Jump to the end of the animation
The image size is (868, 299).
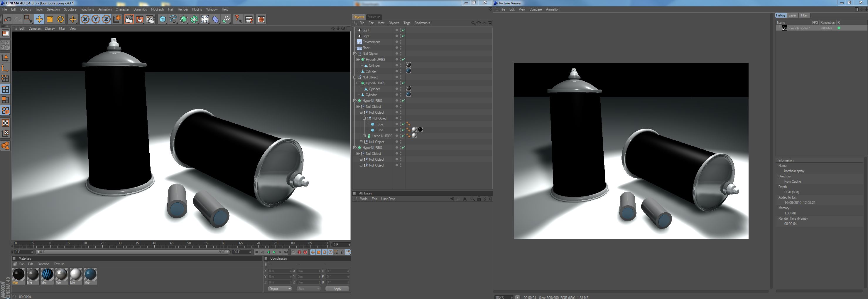[x=286, y=252]
